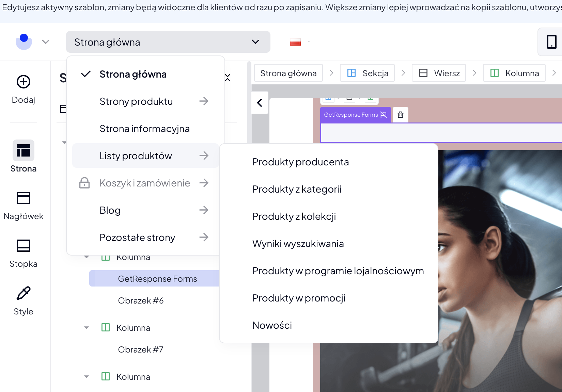Delete GetResponse Forms with trash icon
Image resolution: width=562 pixels, height=392 pixels.
click(x=401, y=115)
